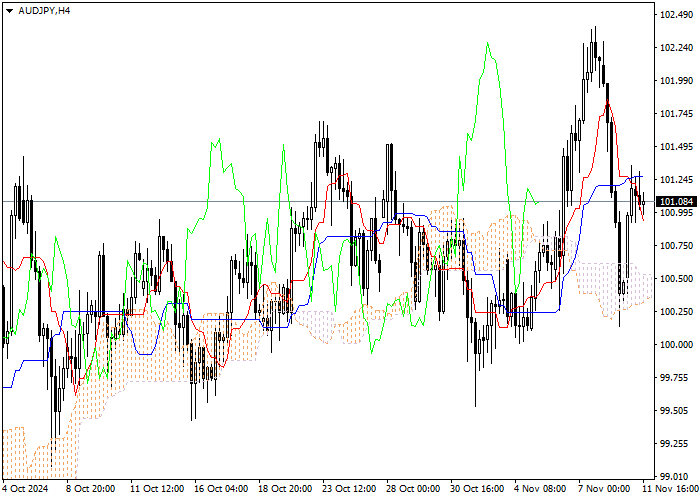Click the 101.245 price axis label
The width and height of the screenshot is (700, 500).
(x=676, y=180)
